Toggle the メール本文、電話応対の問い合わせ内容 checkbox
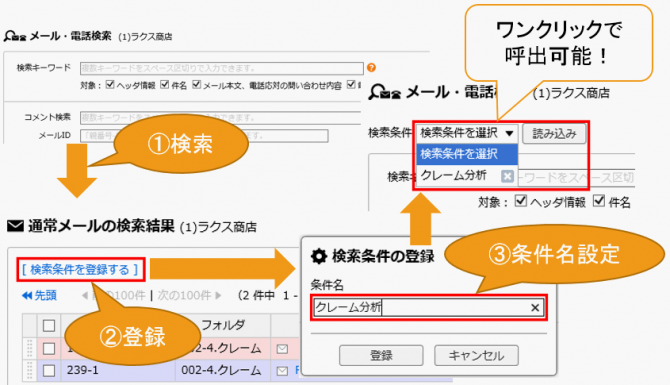This screenshot has height=385, width=670. (197, 85)
